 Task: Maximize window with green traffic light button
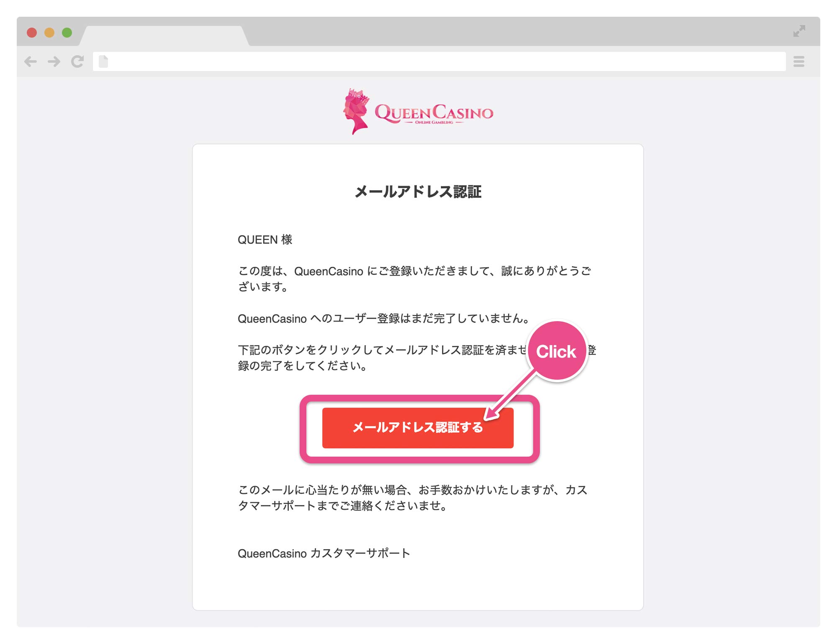point(67,33)
